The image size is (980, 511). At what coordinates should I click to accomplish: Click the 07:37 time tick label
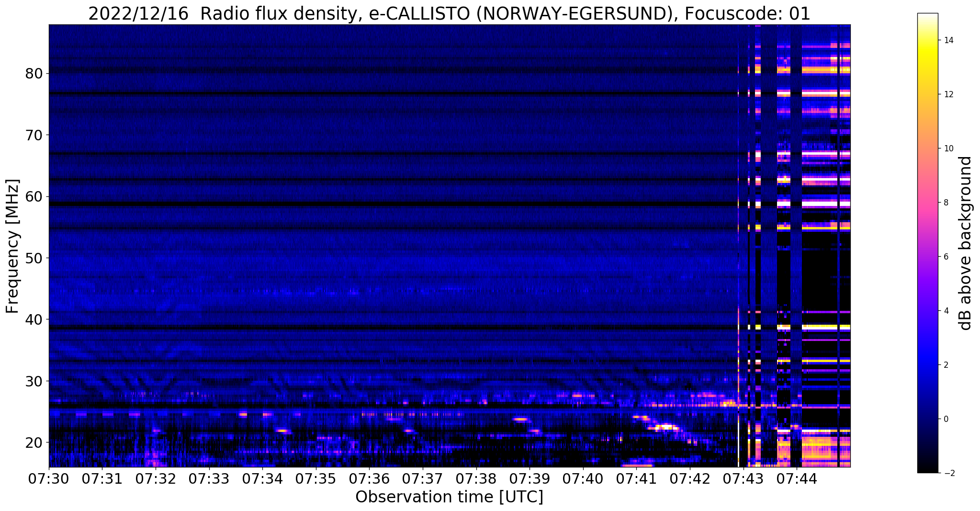pyautogui.click(x=423, y=478)
